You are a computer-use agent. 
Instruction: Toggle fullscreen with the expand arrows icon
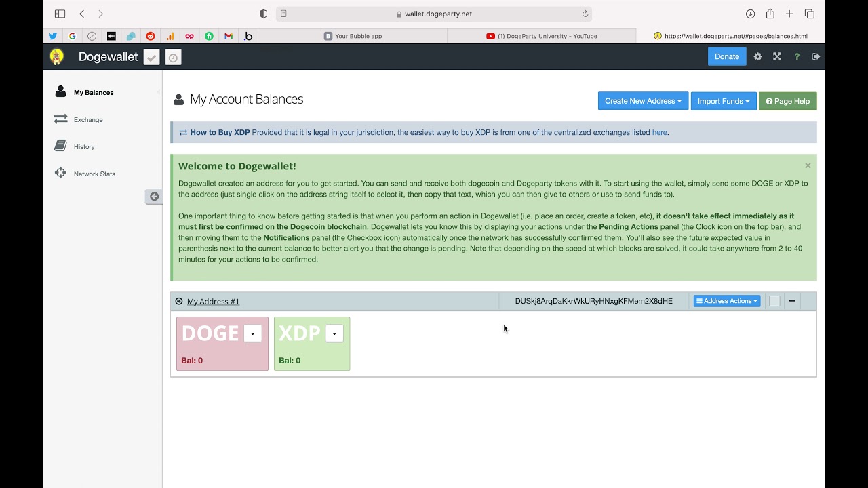(777, 57)
